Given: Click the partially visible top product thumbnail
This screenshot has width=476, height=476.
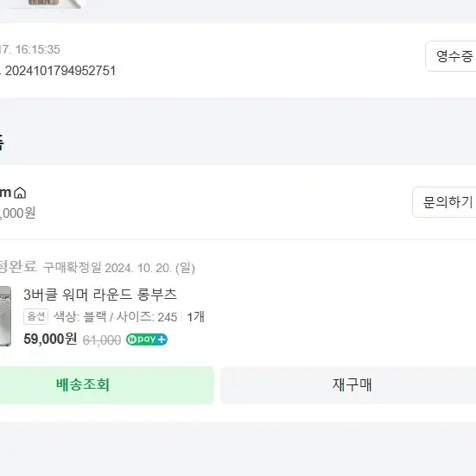Looking at the screenshot, I should tap(46, 4).
